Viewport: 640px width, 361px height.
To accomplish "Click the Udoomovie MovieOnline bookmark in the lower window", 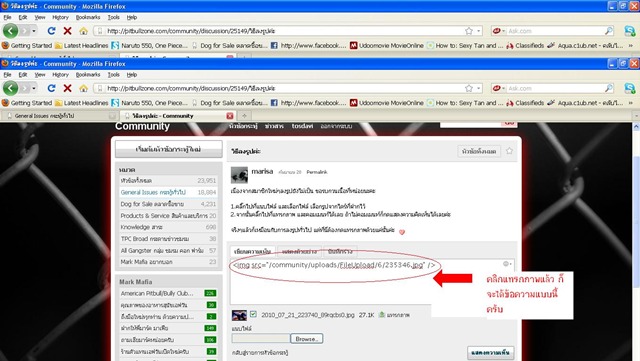I will click(387, 103).
